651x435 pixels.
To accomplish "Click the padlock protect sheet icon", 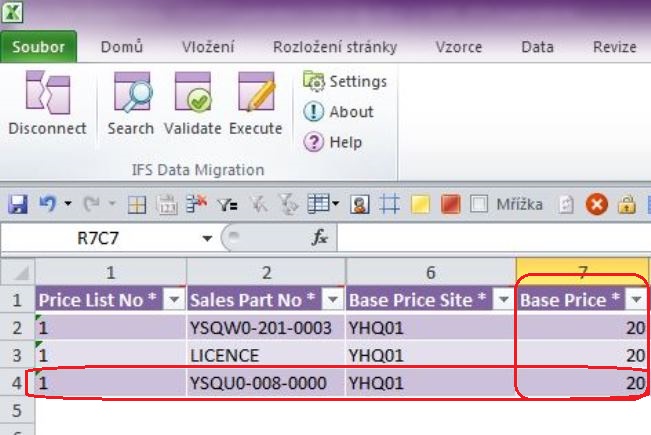I will point(627,204).
